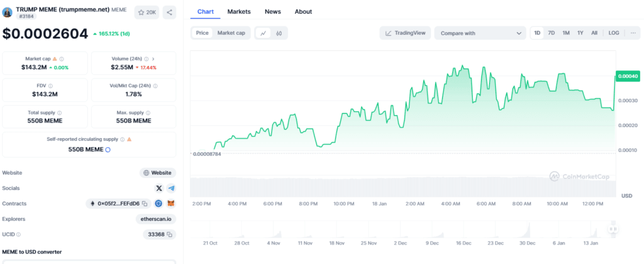
Task: Click the 0.00040 current price tag
Action: 627,76
